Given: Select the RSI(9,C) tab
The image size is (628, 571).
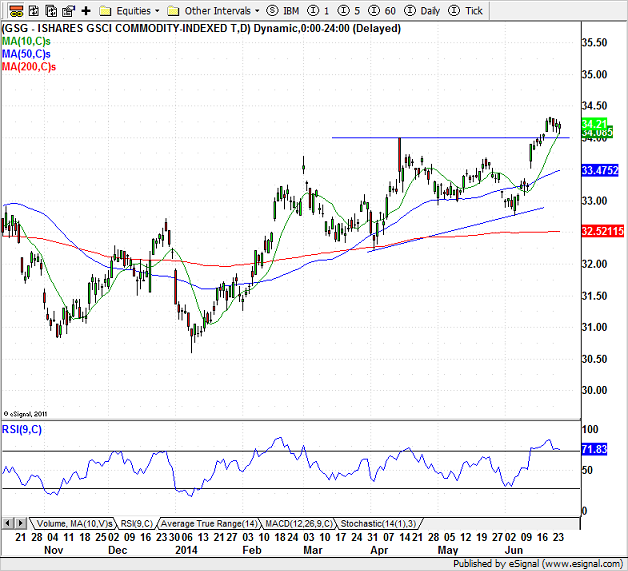Looking at the screenshot, I should point(137,523).
